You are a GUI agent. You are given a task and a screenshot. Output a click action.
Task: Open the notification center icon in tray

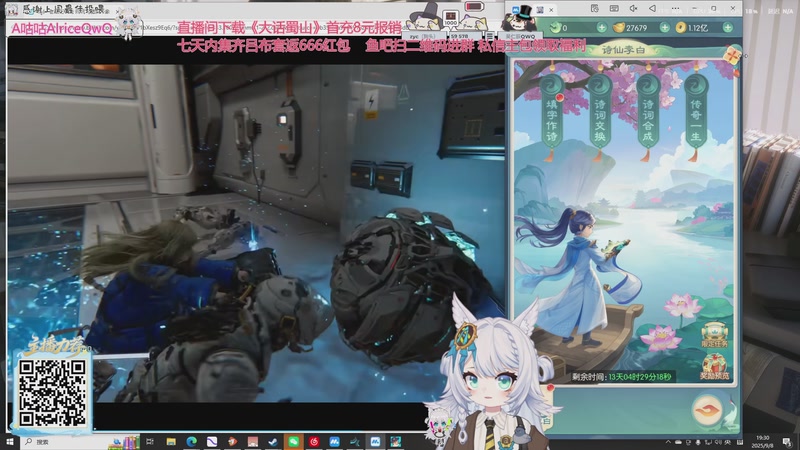tap(787, 442)
